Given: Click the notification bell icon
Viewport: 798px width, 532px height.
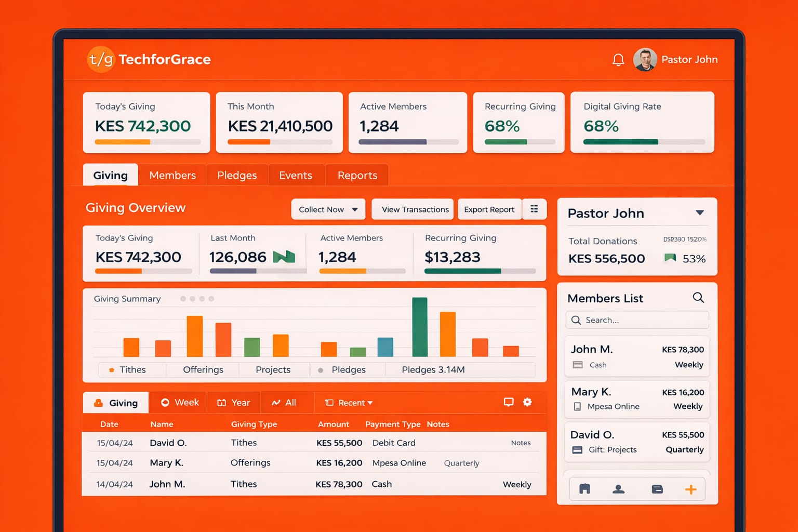Looking at the screenshot, I should point(618,60).
